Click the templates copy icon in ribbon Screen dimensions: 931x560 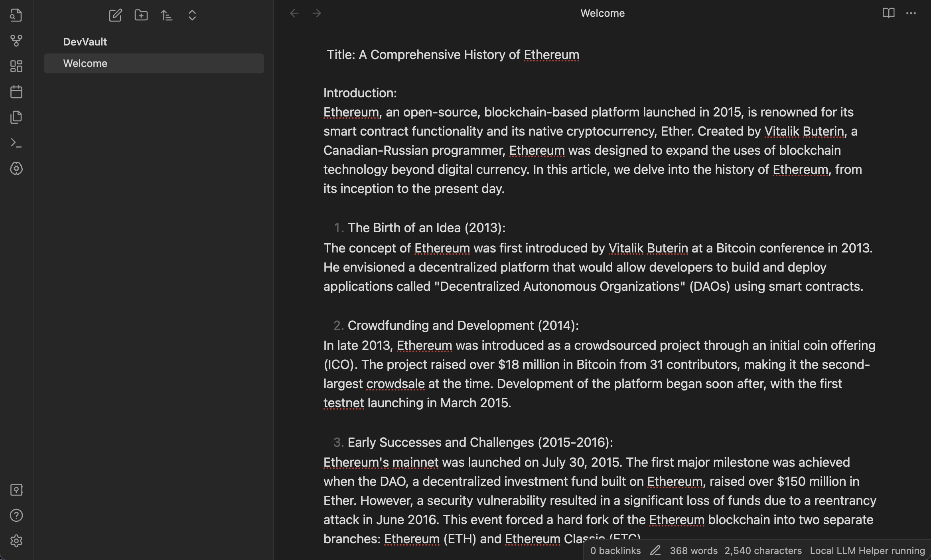point(16,117)
